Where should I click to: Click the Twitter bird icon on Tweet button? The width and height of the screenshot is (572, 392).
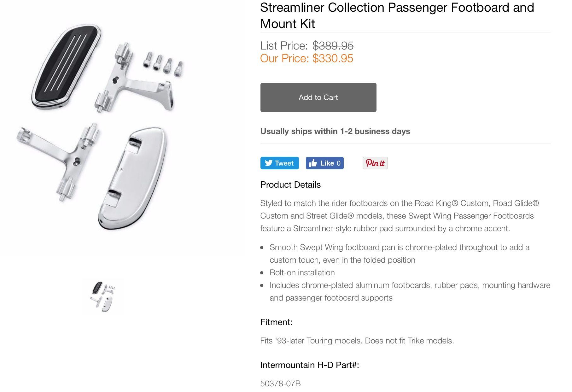[x=268, y=163]
